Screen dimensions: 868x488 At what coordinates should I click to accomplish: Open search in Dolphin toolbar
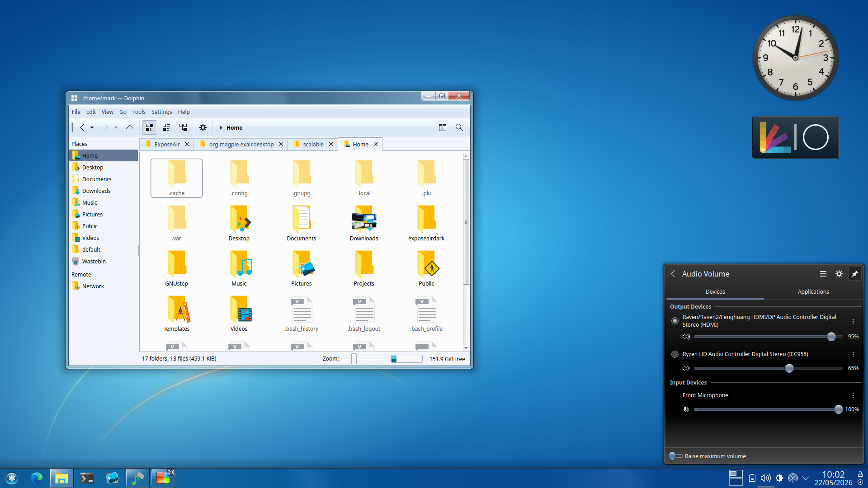[459, 127]
